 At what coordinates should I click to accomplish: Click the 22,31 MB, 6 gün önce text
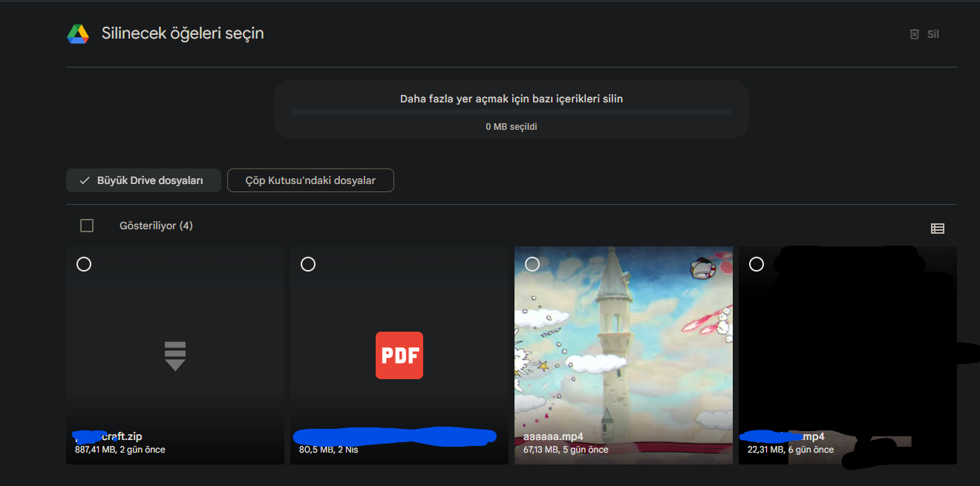click(791, 450)
